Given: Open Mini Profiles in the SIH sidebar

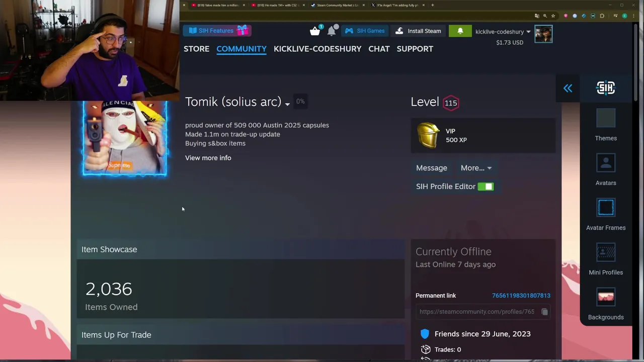Looking at the screenshot, I should (x=606, y=259).
